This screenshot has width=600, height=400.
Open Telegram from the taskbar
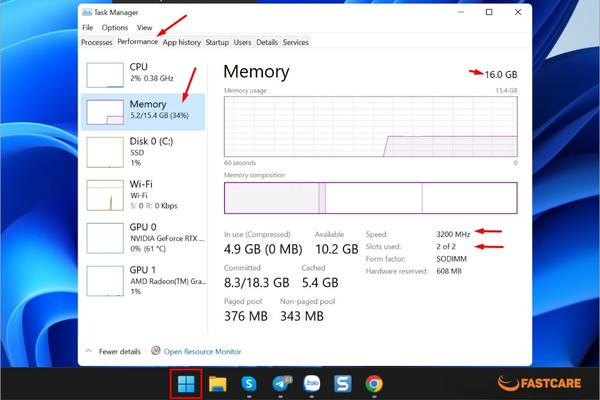point(282,384)
